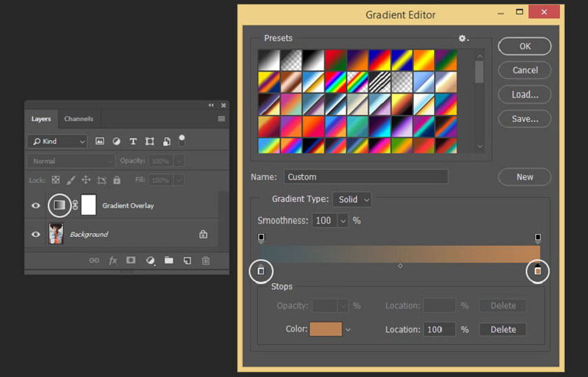Click the mask link chain icon
This screenshot has height=377, width=588.
click(x=75, y=205)
